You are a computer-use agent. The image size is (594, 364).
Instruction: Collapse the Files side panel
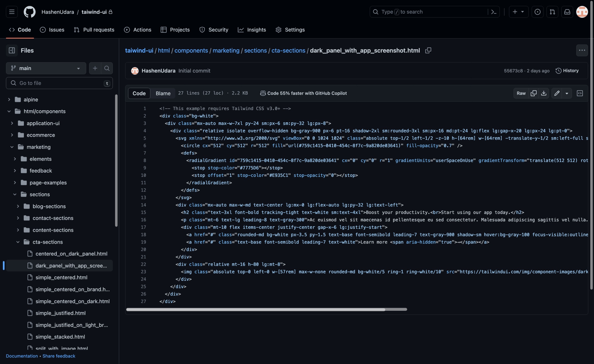[12, 50]
